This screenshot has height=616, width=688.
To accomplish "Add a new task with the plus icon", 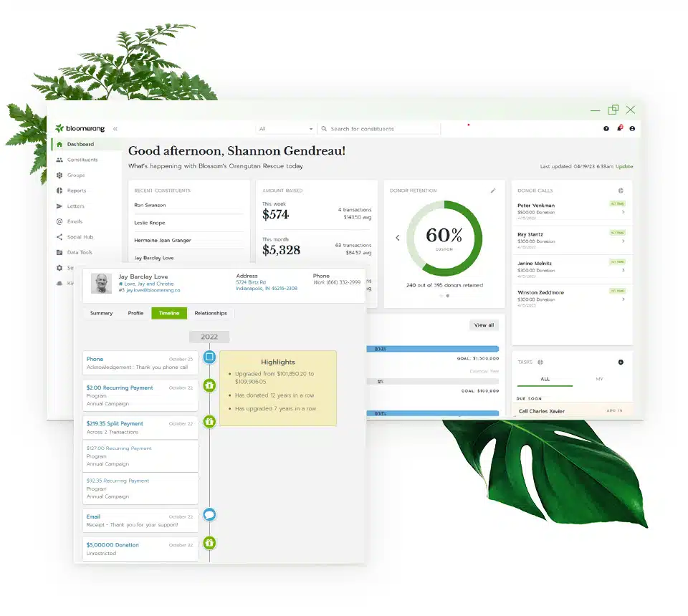I will pyautogui.click(x=621, y=362).
